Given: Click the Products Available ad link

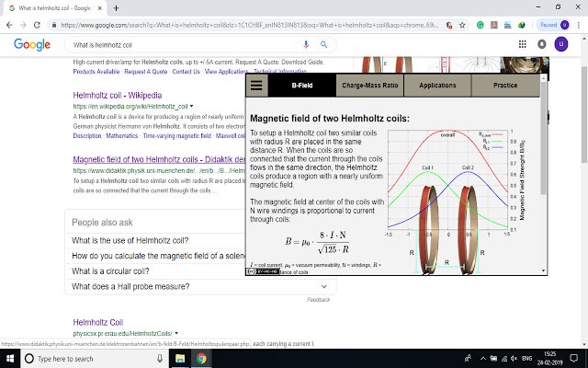Looking at the screenshot, I should (96, 72).
